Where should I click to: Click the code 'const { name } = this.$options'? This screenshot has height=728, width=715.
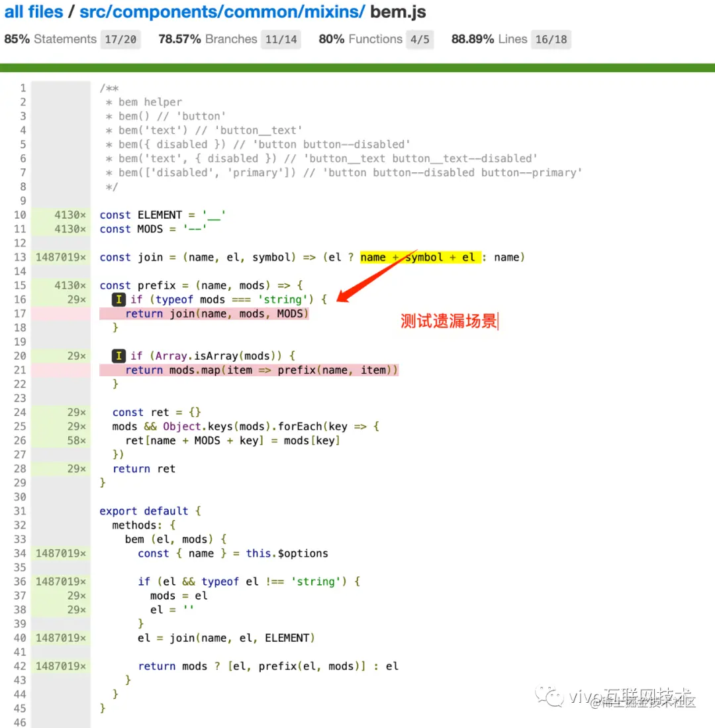tap(233, 553)
